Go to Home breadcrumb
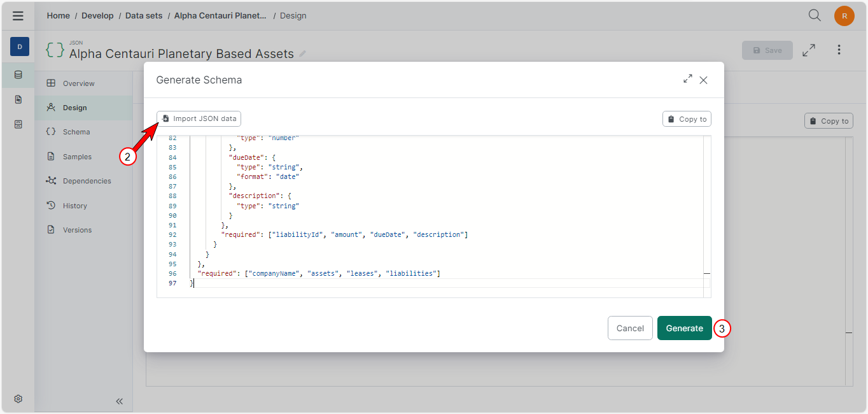The width and height of the screenshot is (868, 414). click(x=58, y=15)
